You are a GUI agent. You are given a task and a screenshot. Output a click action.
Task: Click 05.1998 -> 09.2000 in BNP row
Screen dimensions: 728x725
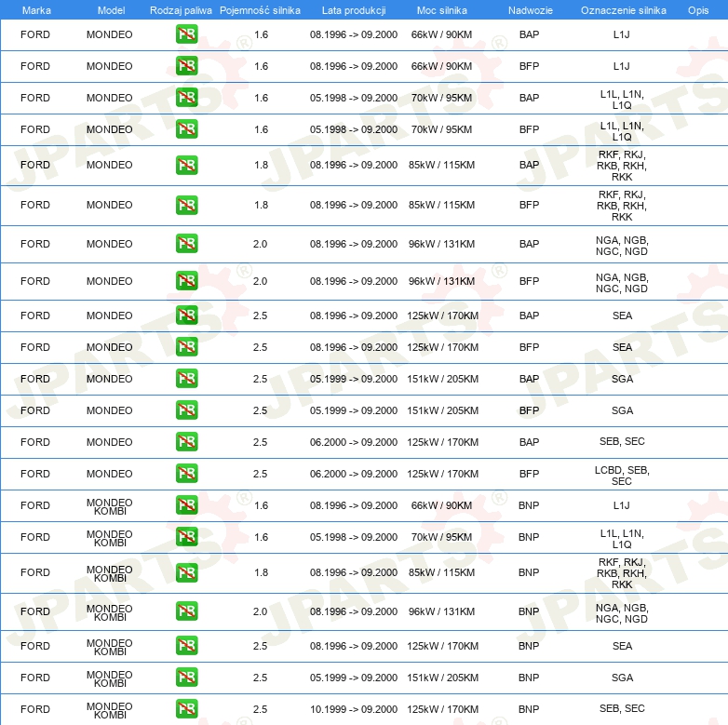(x=354, y=537)
